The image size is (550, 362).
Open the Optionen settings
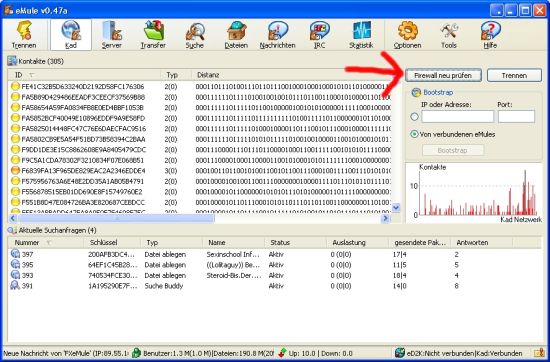407,35
